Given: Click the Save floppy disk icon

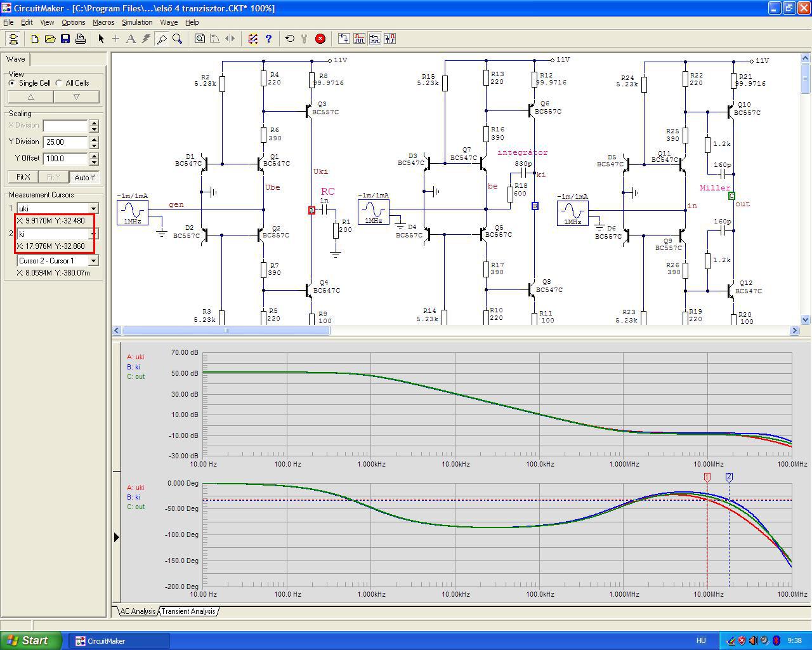Looking at the screenshot, I should (65, 39).
